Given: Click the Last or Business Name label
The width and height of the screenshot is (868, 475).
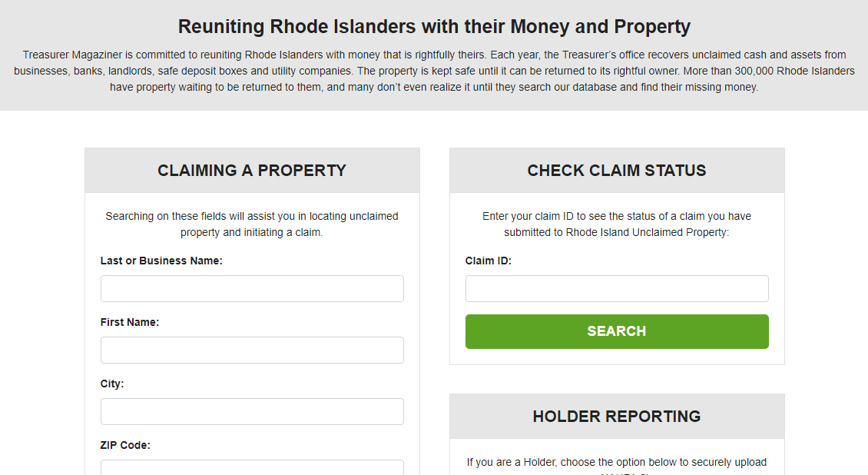Looking at the screenshot, I should point(161,261).
